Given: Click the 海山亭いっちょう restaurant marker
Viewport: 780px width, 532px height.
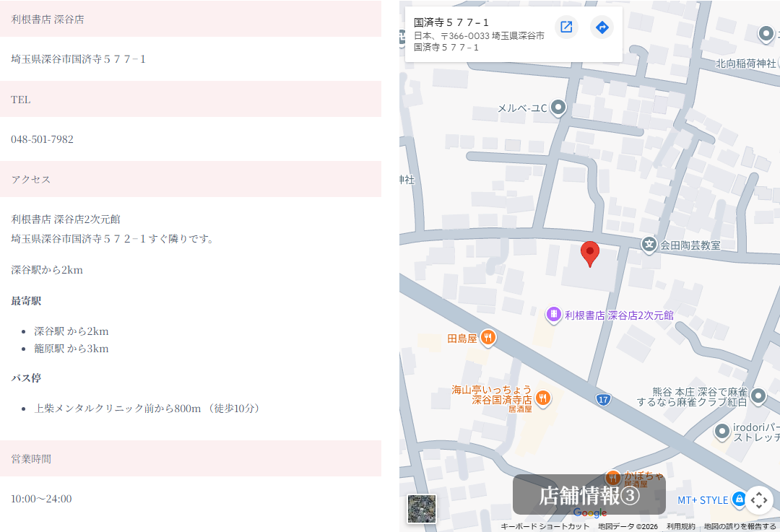Looking at the screenshot, I should (542, 398).
